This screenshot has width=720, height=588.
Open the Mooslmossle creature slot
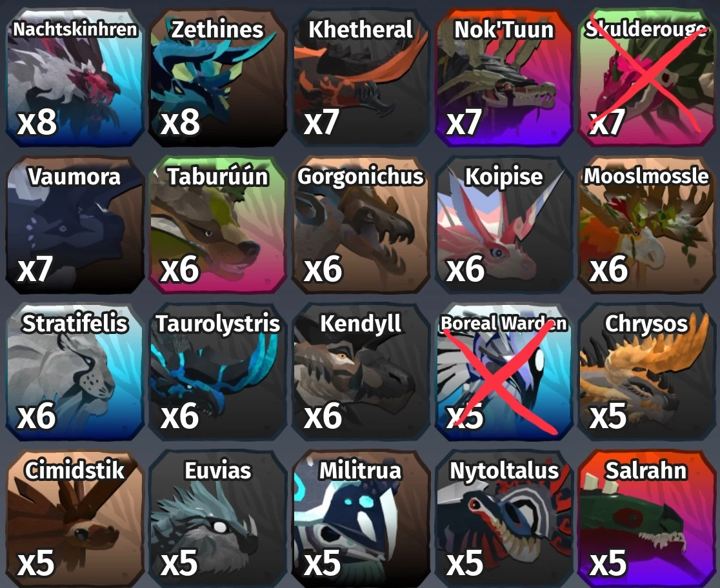coord(647,224)
